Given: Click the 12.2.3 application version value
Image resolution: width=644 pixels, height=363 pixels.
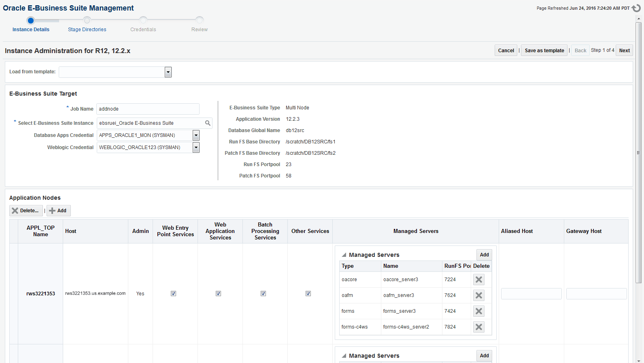Looking at the screenshot, I should 293,119.
